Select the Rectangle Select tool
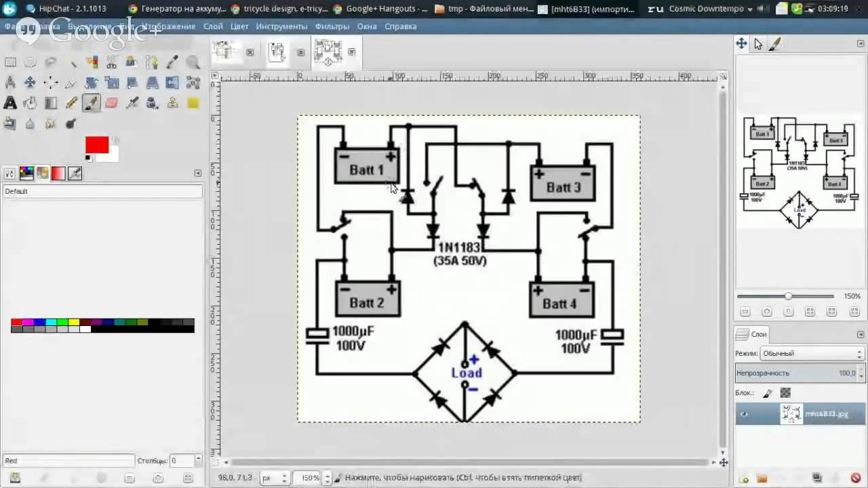 coord(10,62)
